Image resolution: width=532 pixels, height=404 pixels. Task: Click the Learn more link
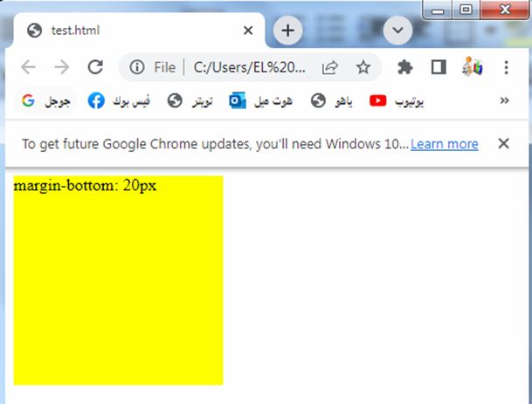coord(445,144)
